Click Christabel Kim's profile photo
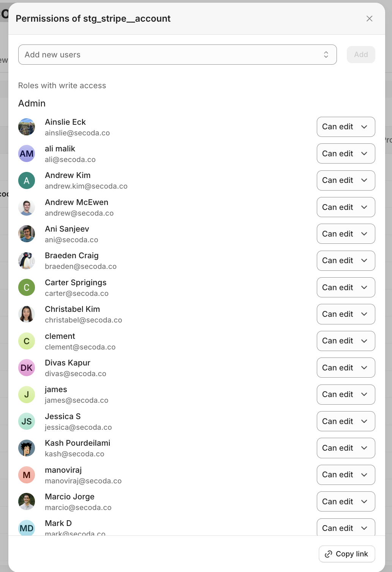This screenshot has width=392, height=572. click(x=27, y=314)
